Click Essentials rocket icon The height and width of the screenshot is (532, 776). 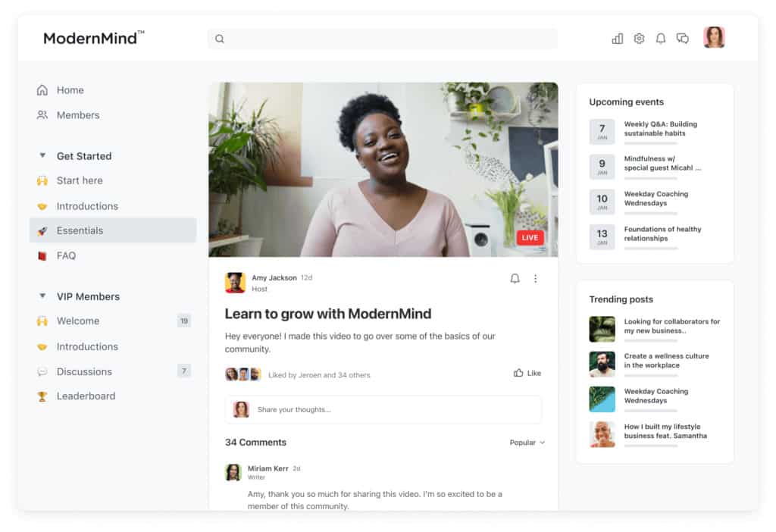click(x=42, y=230)
